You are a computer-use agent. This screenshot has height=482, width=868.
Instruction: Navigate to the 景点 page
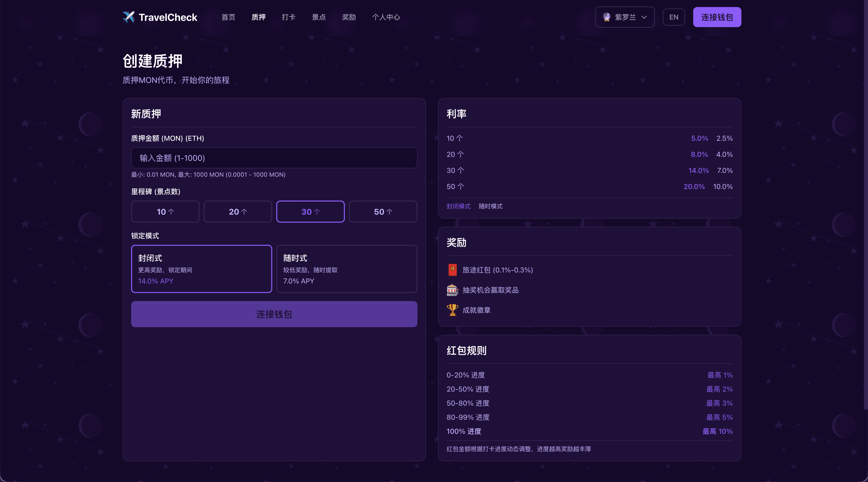[x=319, y=17]
